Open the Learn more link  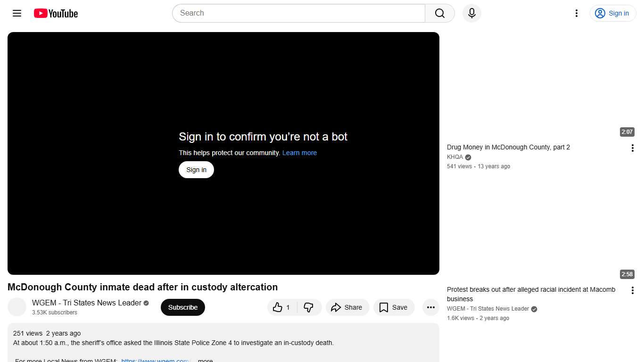pyautogui.click(x=299, y=153)
